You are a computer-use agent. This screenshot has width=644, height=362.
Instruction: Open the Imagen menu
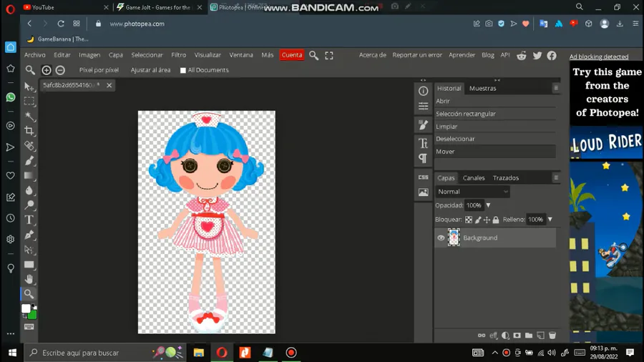(x=89, y=55)
